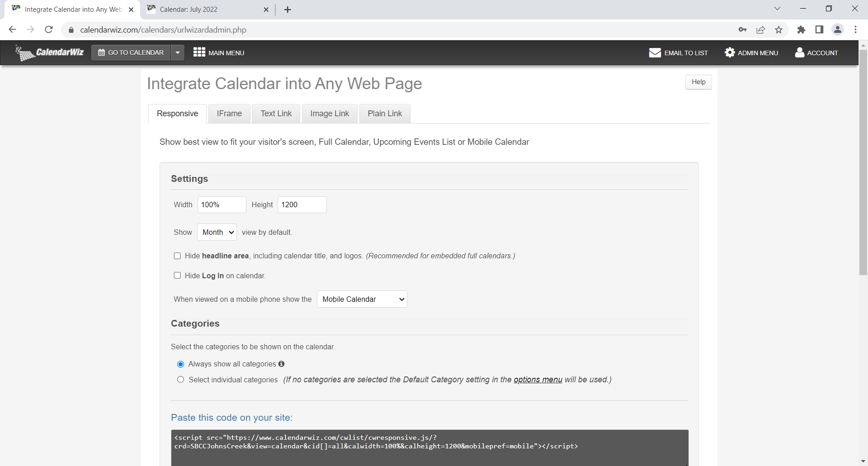Expand the Go To Calendar dropdown arrow
This screenshot has width=868, height=466.
click(178, 52)
